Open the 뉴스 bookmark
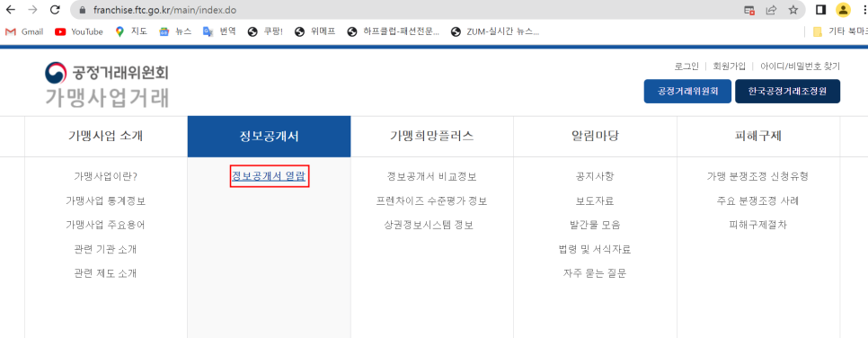Image resolution: width=868 pixels, height=338 pixels. tap(175, 31)
